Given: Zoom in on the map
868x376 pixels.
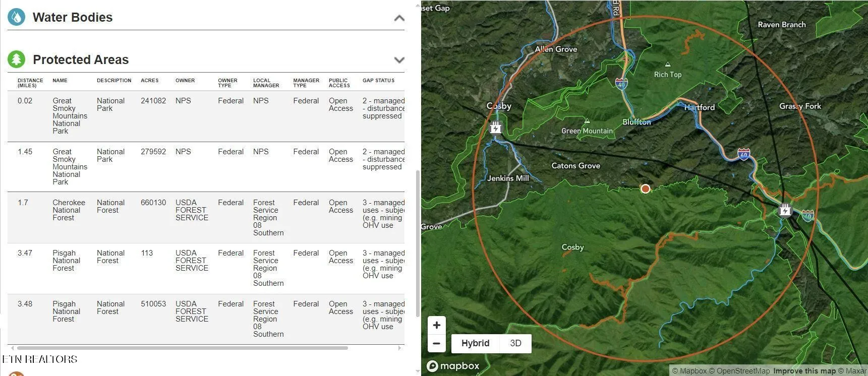Looking at the screenshot, I should point(437,325).
